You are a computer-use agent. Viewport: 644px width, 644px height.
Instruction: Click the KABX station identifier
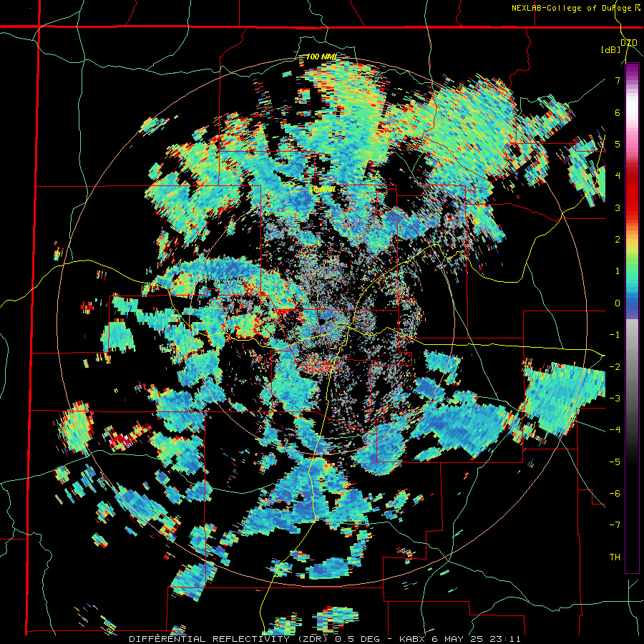(412, 639)
